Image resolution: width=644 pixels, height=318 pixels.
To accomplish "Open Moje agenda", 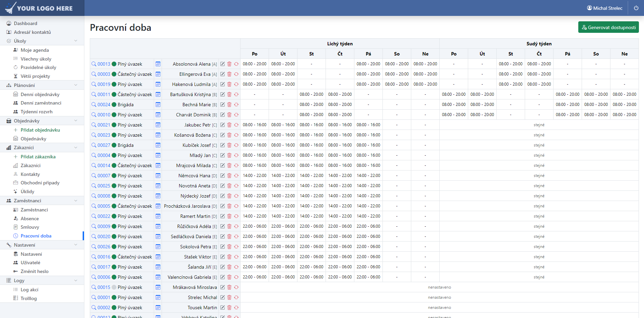I will [x=35, y=50].
